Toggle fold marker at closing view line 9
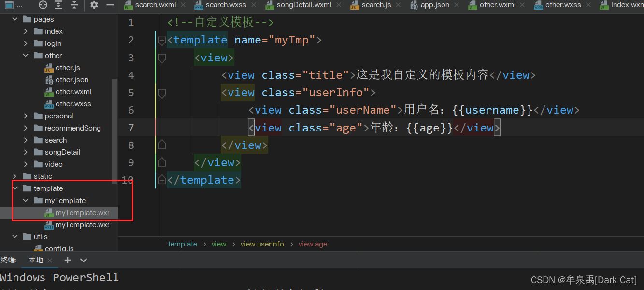The height and width of the screenshot is (290, 644). coord(162,162)
